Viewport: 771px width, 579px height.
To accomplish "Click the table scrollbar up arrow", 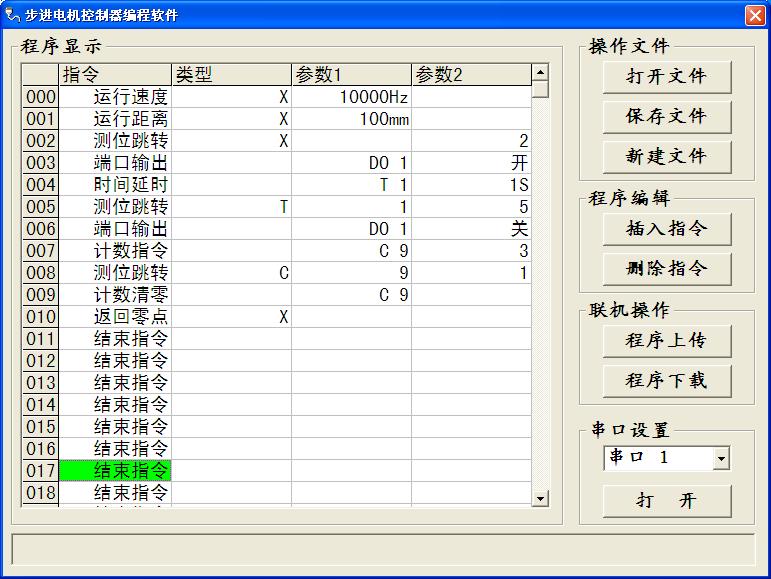I will point(540,72).
